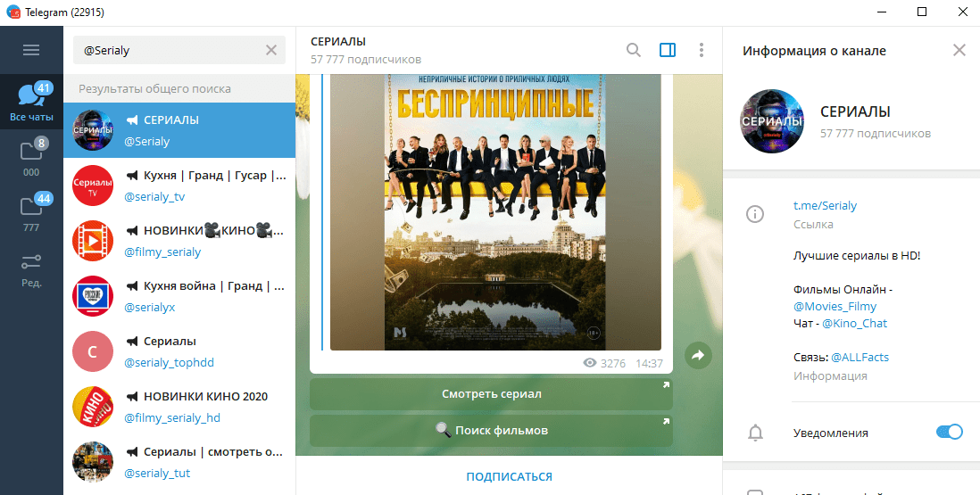
Task: Open the t.me/Serialy channel link
Action: pyautogui.click(x=825, y=205)
